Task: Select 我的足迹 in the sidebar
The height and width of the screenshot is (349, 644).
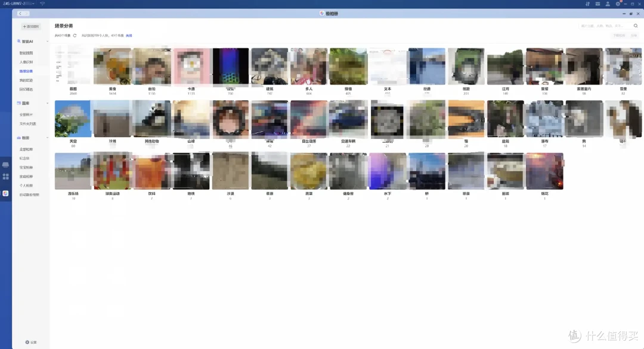Action: tap(26, 80)
